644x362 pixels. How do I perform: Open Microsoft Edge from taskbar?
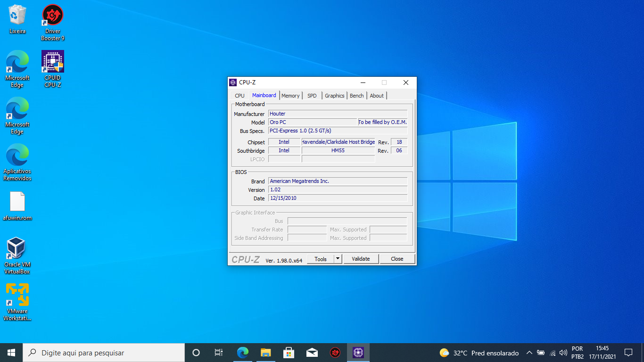[x=243, y=353]
